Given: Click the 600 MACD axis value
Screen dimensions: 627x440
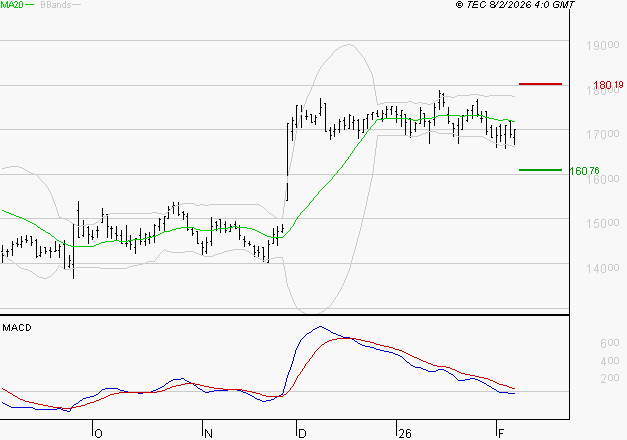Looking at the screenshot, I should (610, 343).
